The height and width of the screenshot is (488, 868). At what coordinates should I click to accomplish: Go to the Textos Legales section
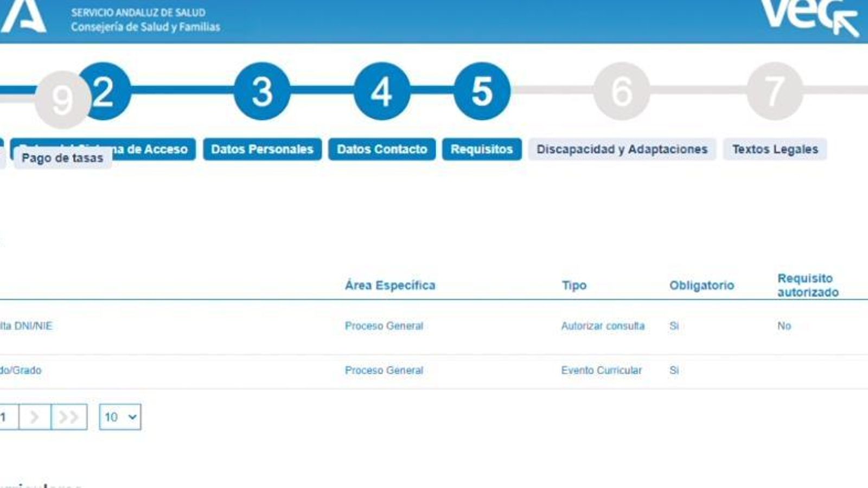pos(775,149)
